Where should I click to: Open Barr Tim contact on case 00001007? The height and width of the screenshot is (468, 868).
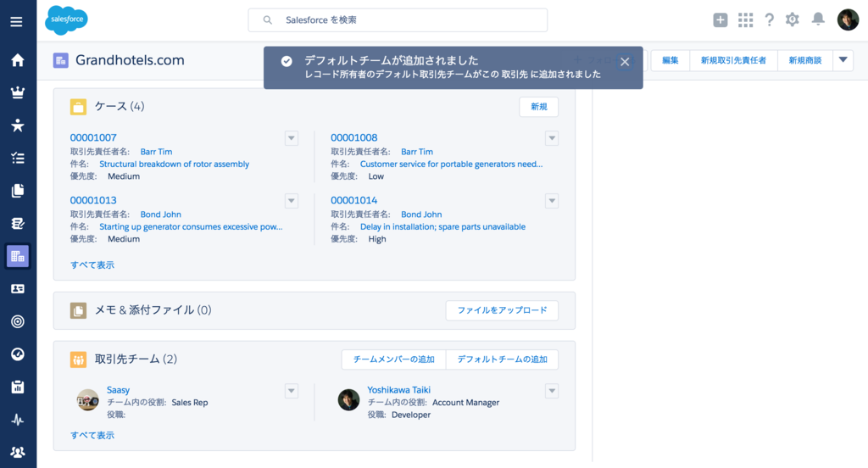coord(156,152)
